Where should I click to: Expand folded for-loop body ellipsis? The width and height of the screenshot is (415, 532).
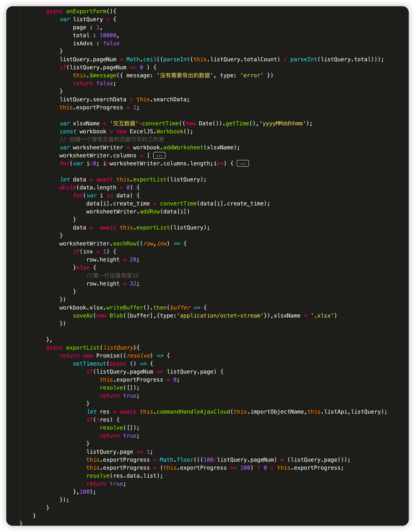[x=243, y=163]
